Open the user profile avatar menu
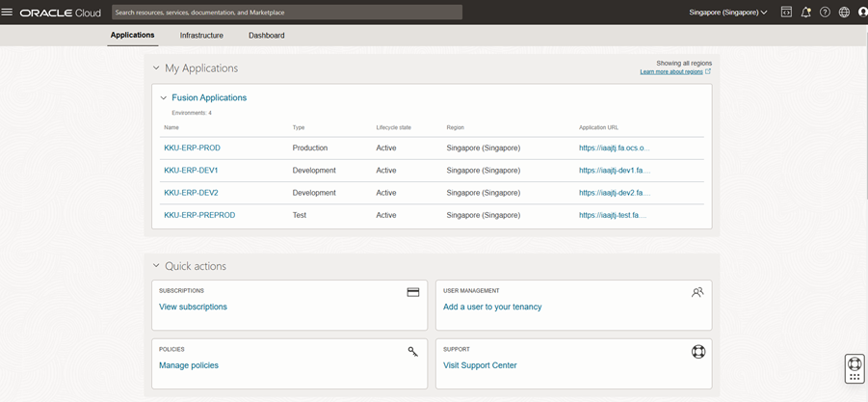The width and height of the screenshot is (868, 402). pos(862,13)
